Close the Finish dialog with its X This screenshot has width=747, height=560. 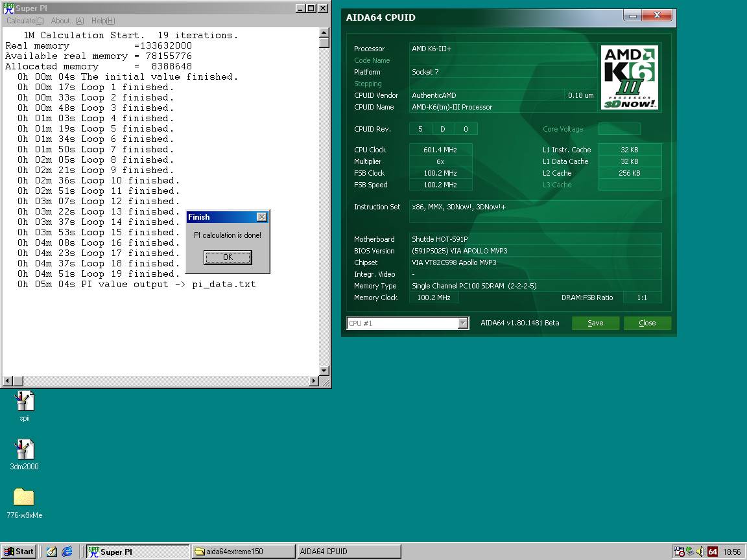261,217
